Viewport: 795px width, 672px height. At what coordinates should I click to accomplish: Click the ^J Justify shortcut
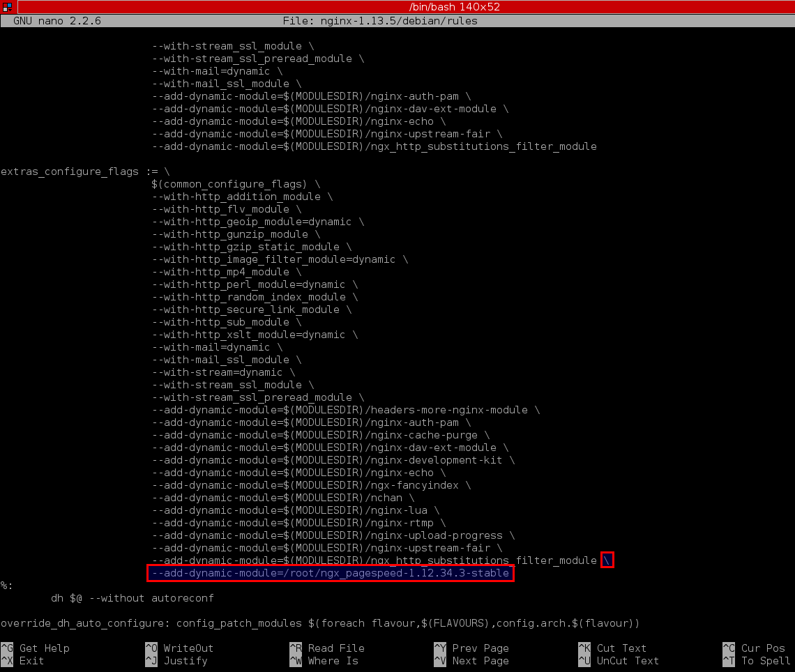[176, 661]
